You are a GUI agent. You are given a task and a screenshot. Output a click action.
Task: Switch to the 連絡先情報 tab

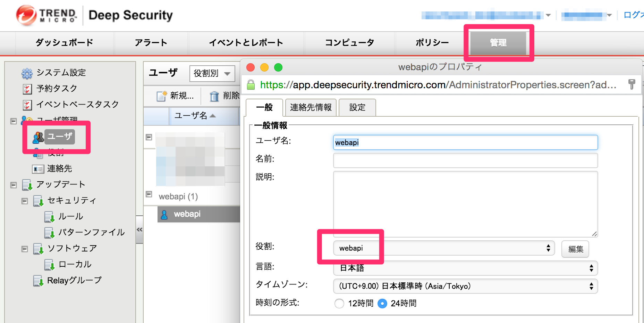311,108
